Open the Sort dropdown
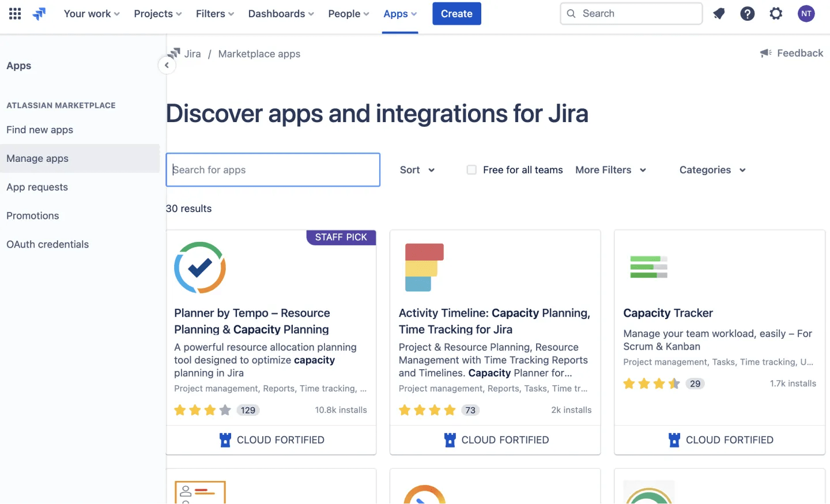830x504 pixels. point(417,169)
